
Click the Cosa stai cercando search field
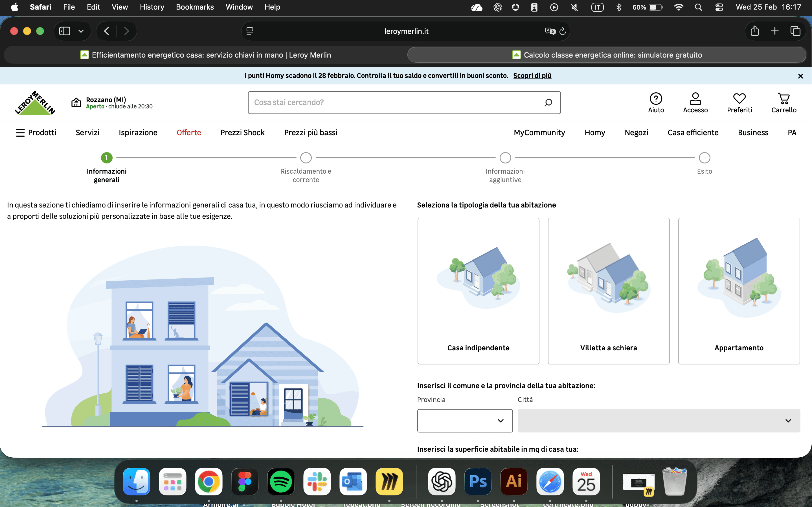click(x=396, y=102)
